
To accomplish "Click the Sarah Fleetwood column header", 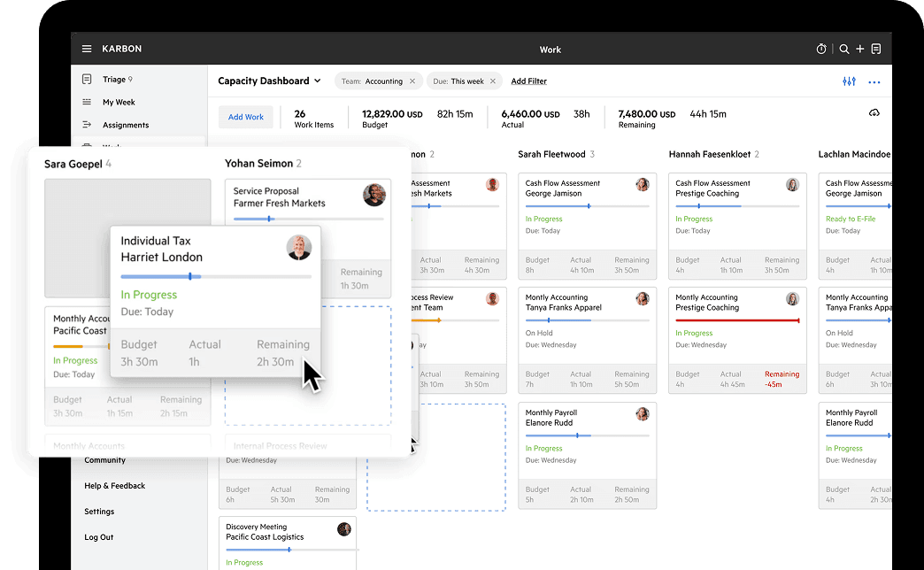I will coord(551,154).
